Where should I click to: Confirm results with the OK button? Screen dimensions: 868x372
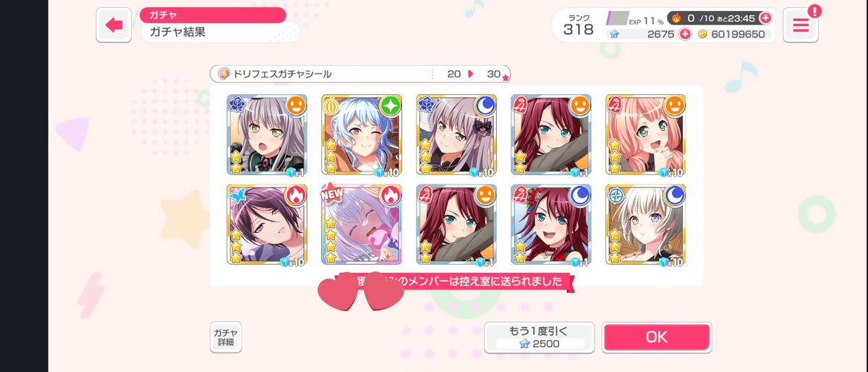657,337
